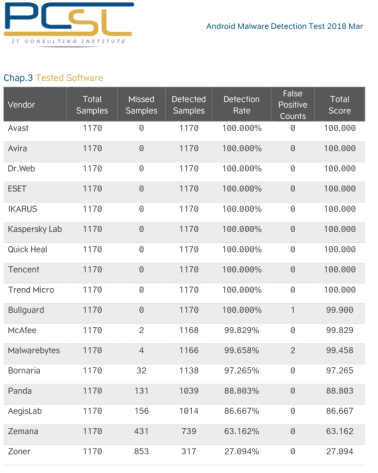The width and height of the screenshot is (378, 473).
Task: Select the Vendor column header
Action: (21, 105)
